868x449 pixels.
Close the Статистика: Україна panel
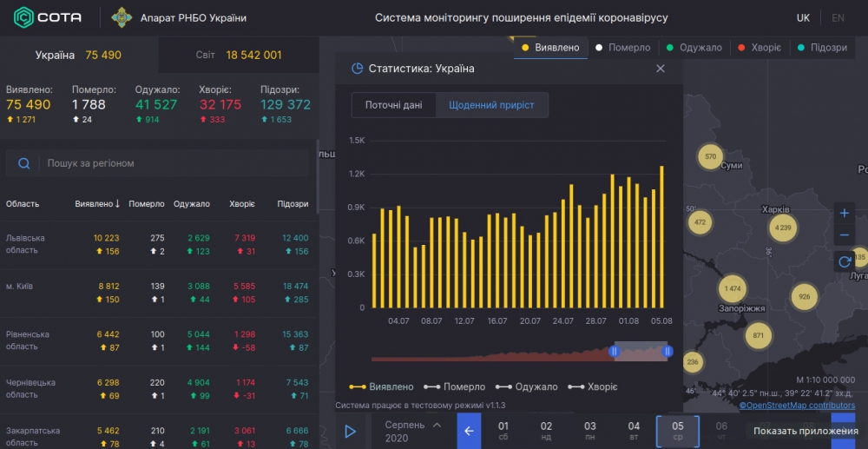[660, 69]
